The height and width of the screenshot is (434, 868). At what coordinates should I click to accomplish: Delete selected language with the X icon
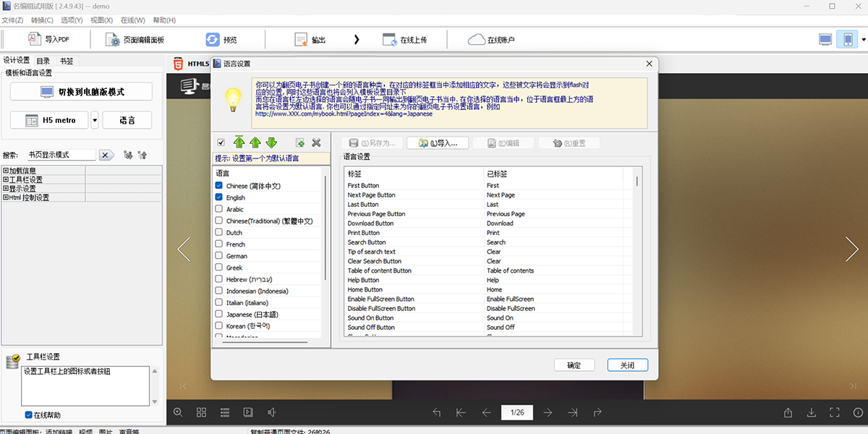pyautogui.click(x=316, y=143)
